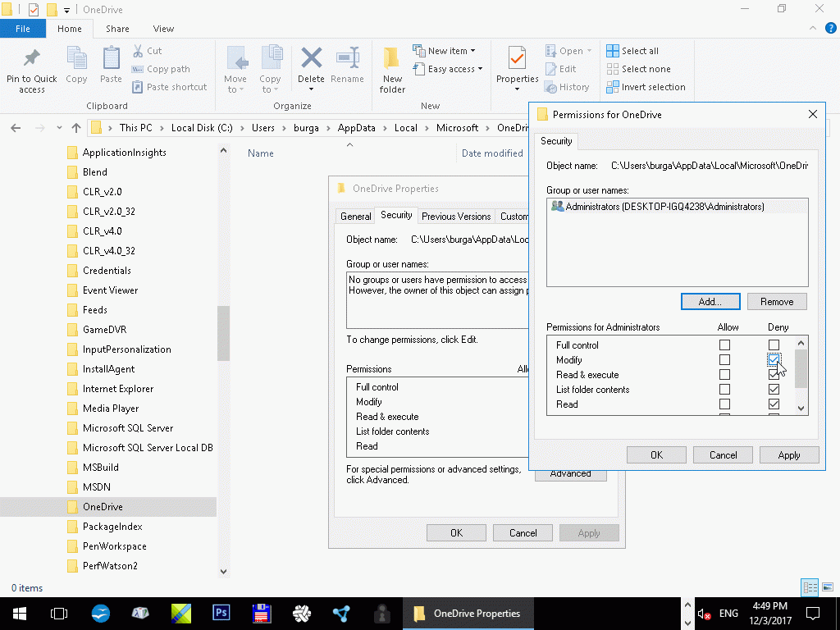Screen dimensions: 840x630
Task: Go up one folder level arrow
Action: [76, 127]
